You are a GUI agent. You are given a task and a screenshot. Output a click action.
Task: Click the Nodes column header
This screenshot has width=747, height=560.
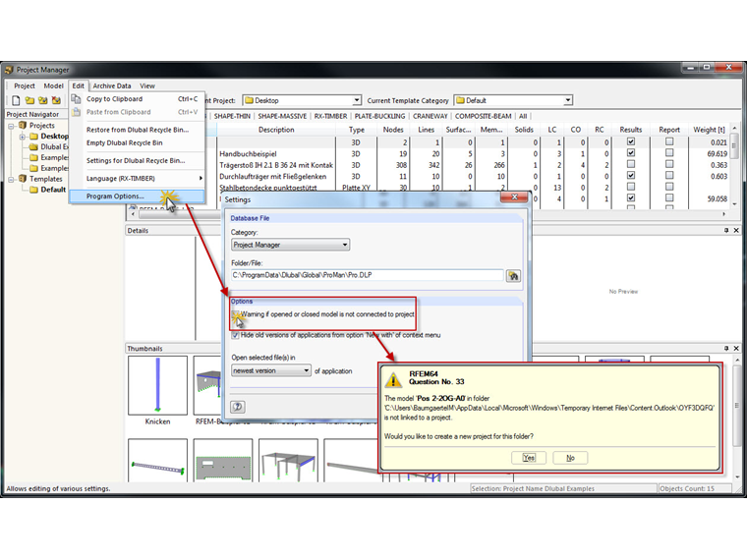(393, 130)
